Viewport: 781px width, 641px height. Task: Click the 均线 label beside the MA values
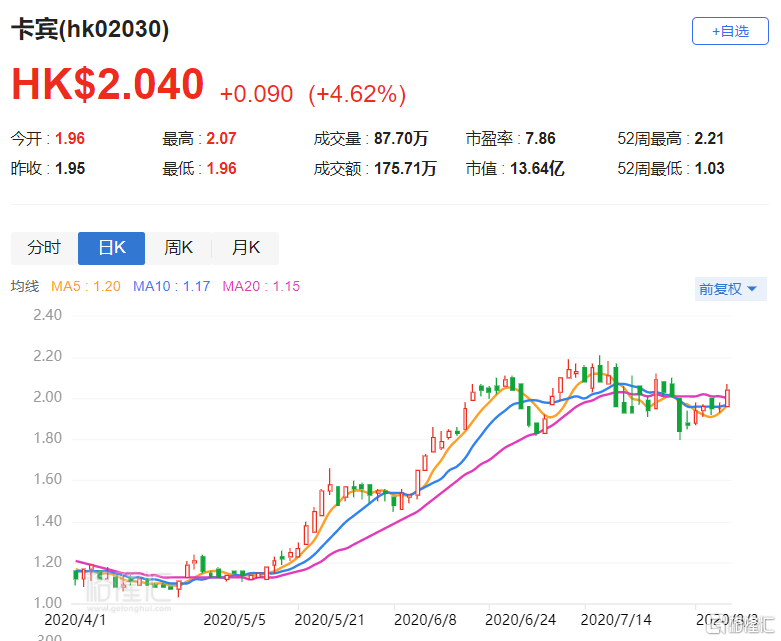(25, 287)
